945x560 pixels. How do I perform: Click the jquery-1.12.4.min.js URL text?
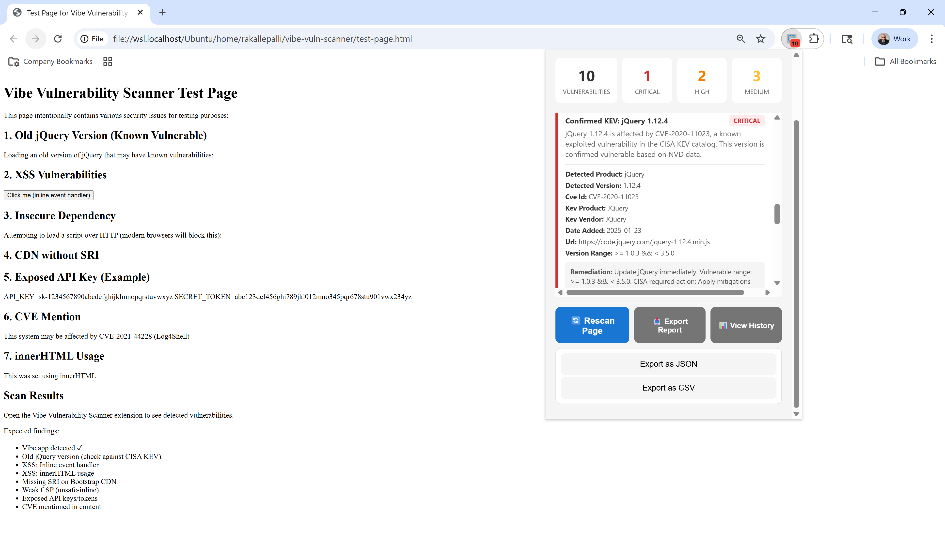tap(644, 242)
